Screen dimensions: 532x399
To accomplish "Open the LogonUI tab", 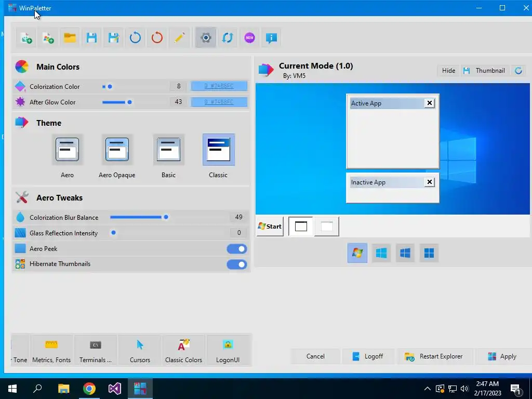I will tap(228, 350).
